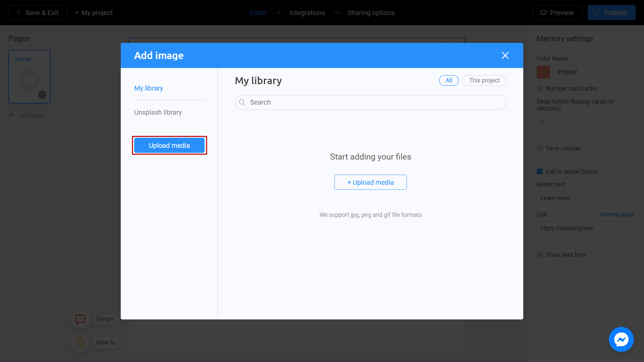Click the Internal page link setting
This screenshot has height=362, width=644.
617,215
